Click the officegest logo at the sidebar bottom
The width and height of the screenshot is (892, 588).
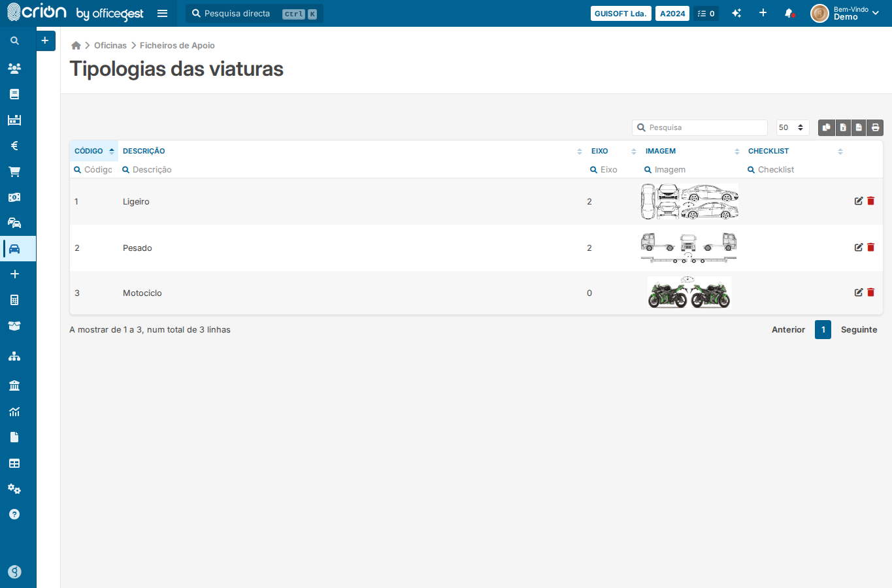[x=14, y=572]
